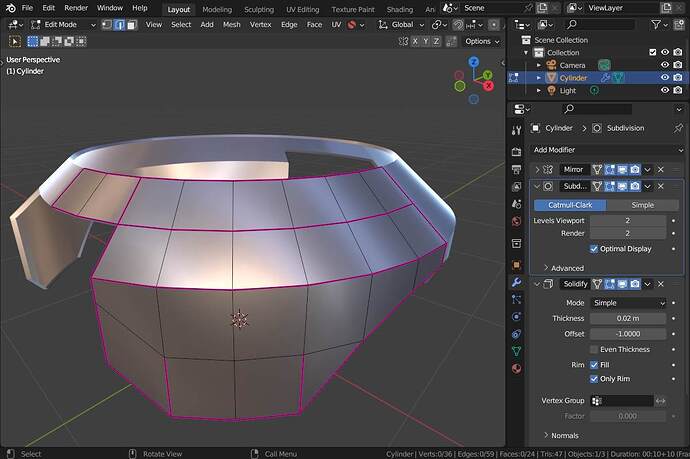Open Global transform orientation dropdown
The width and height of the screenshot is (690, 459).
401,25
